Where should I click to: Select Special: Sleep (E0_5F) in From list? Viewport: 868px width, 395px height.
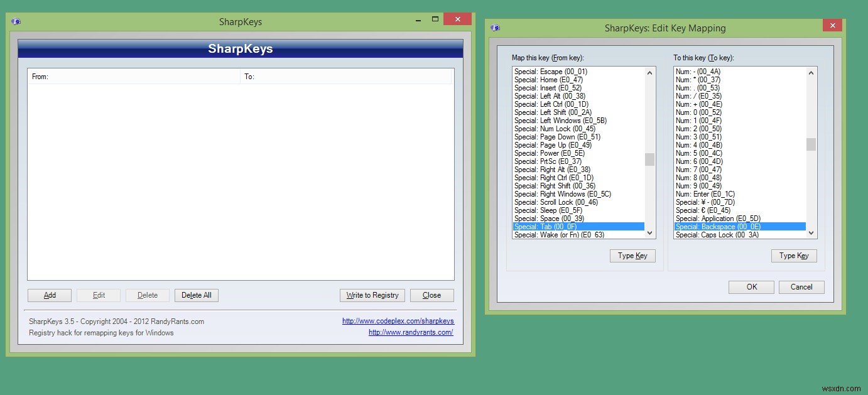click(578, 210)
